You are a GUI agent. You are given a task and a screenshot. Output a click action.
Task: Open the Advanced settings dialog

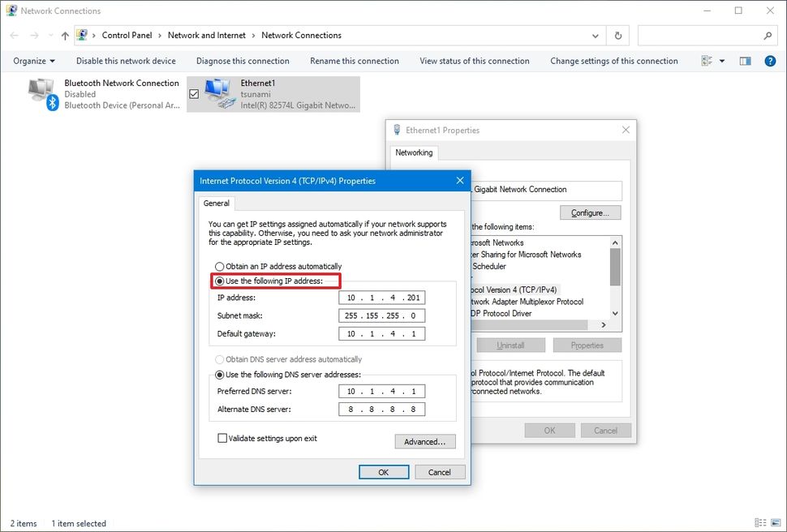coord(424,441)
